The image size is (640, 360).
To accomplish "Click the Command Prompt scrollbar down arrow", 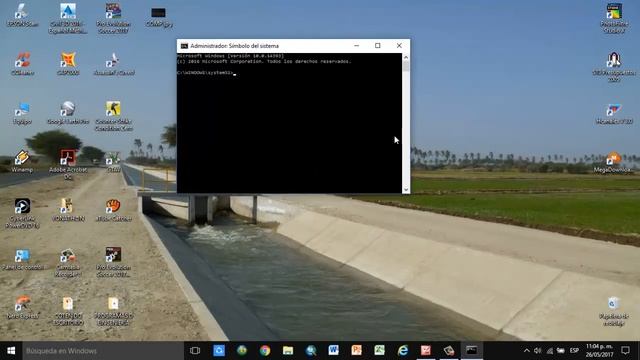I will 406,189.
